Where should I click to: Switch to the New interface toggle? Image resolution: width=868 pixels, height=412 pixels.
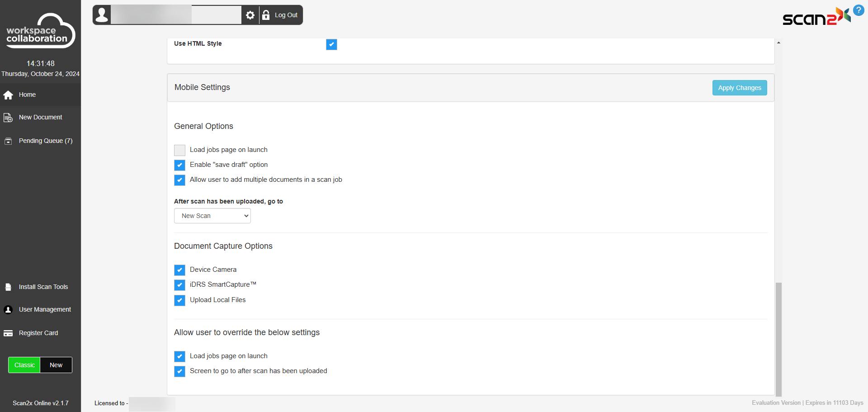pos(56,365)
